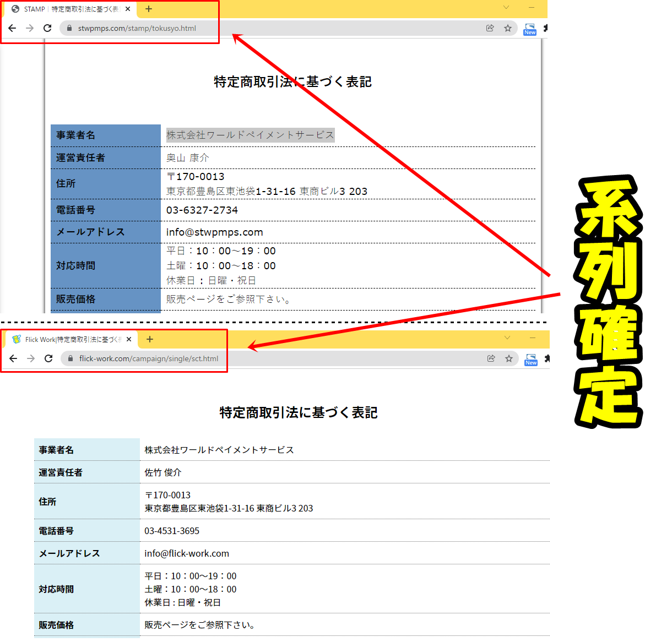Reload the flick-work.com page
Viewport: 672px width, 642px height.
(x=48, y=358)
